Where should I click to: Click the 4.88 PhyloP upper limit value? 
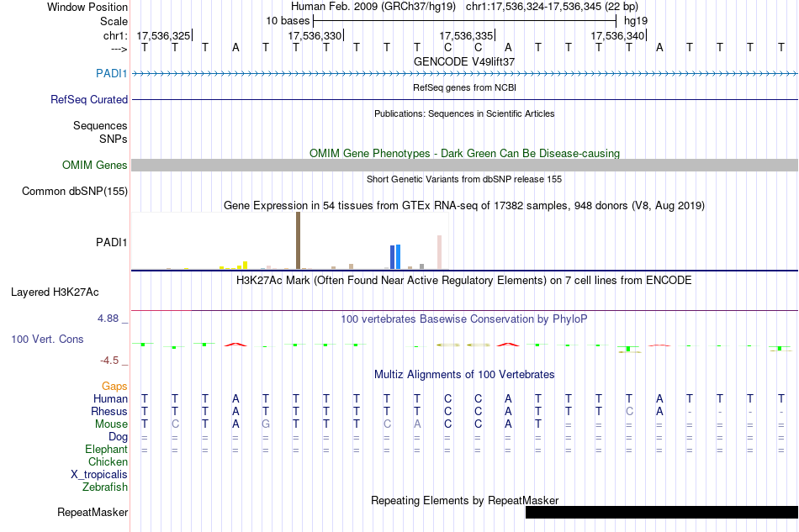coord(108,319)
